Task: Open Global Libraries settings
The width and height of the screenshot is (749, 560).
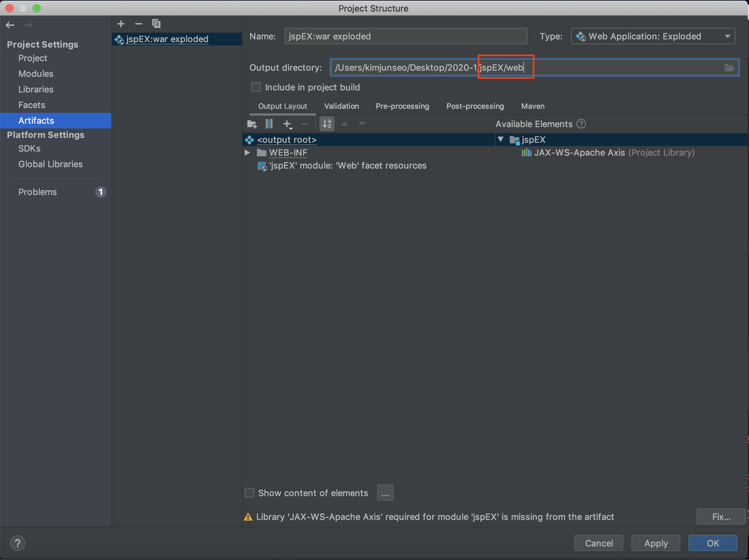Action: pyautogui.click(x=50, y=164)
